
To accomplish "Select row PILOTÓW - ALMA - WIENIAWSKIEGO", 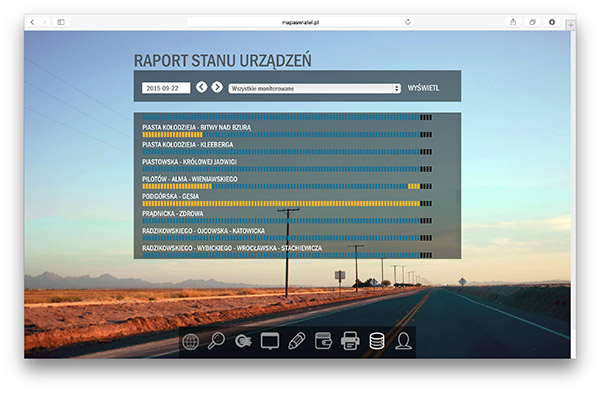I will pyautogui.click(x=190, y=179).
